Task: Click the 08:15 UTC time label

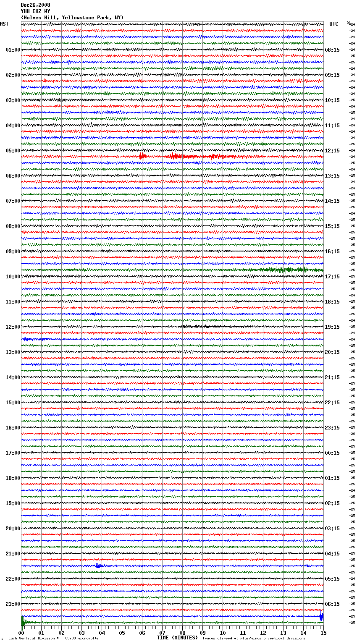Action: 332,50
